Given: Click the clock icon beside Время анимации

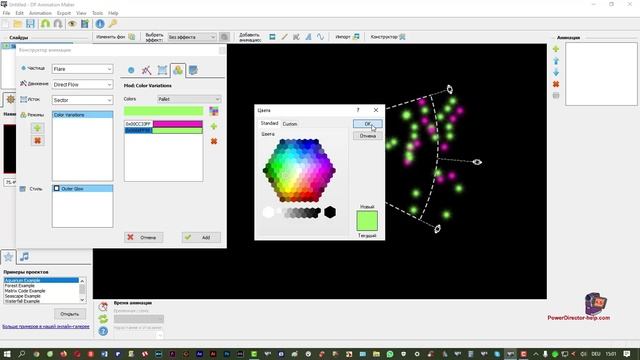Looking at the screenshot, I should pyautogui.click(x=103, y=307).
